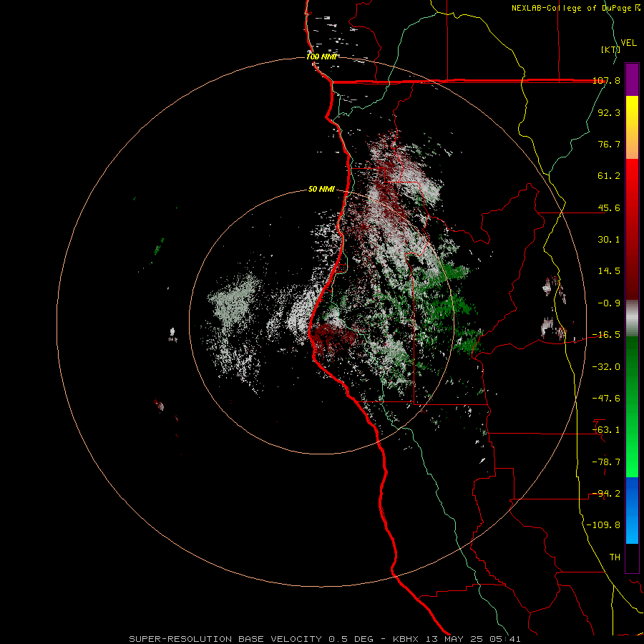Select the 92.3 legend value
The height and width of the screenshot is (644, 644).
[609, 112]
